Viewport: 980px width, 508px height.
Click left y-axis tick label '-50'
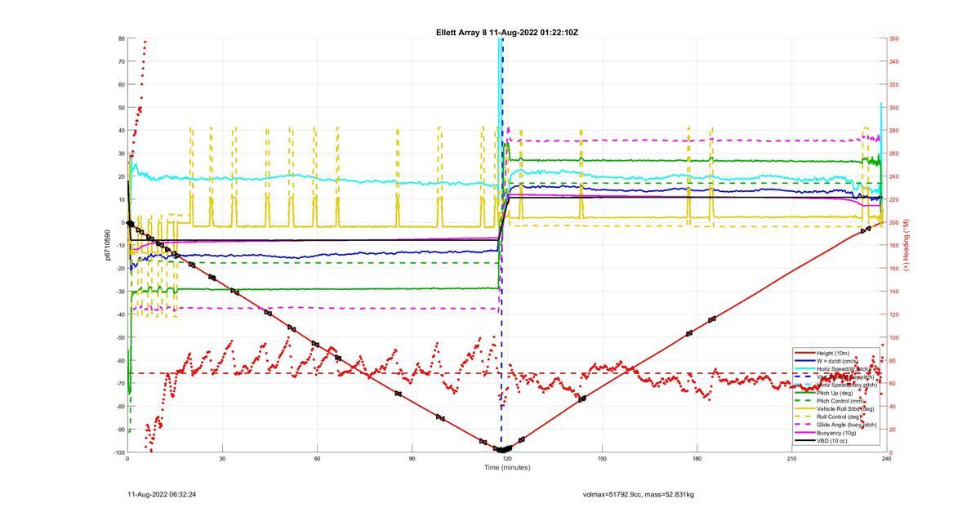(119, 337)
